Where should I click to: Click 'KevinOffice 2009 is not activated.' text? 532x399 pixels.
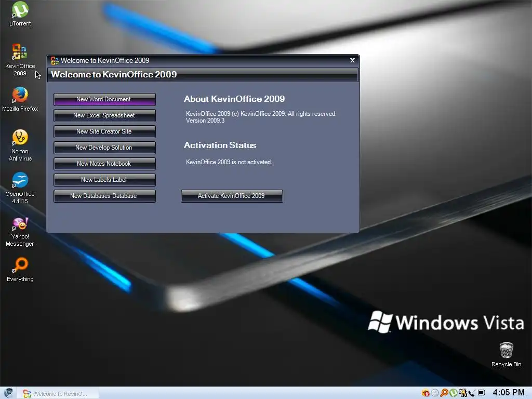tap(229, 162)
